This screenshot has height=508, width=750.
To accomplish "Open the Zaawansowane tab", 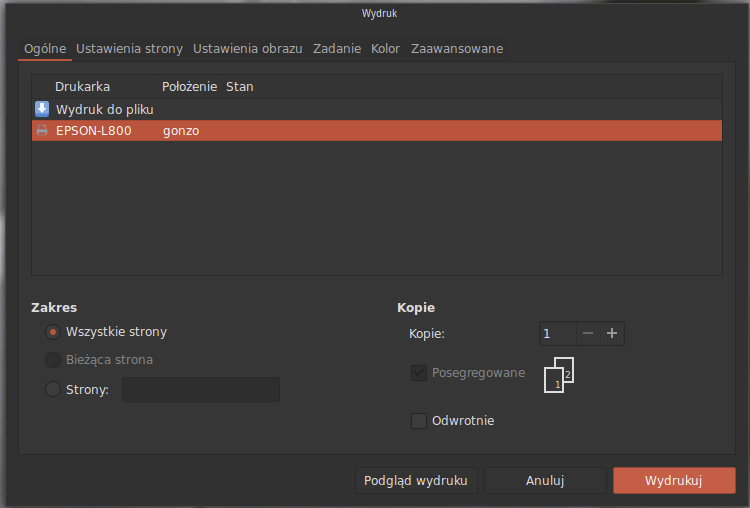I will [x=457, y=49].
